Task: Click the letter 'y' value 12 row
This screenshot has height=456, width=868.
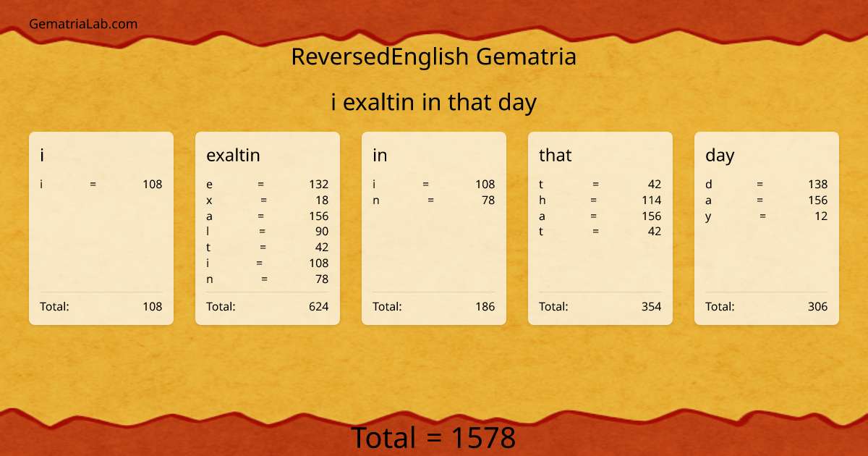Action: pyautogui.click(x=767, y=216)
